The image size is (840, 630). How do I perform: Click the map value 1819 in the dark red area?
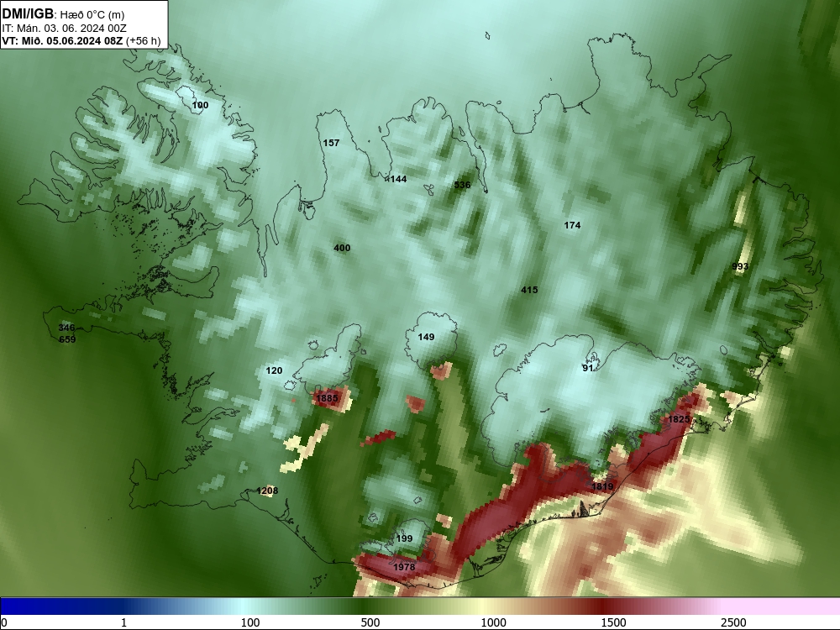pyautogui.click(x=602, y=486)
